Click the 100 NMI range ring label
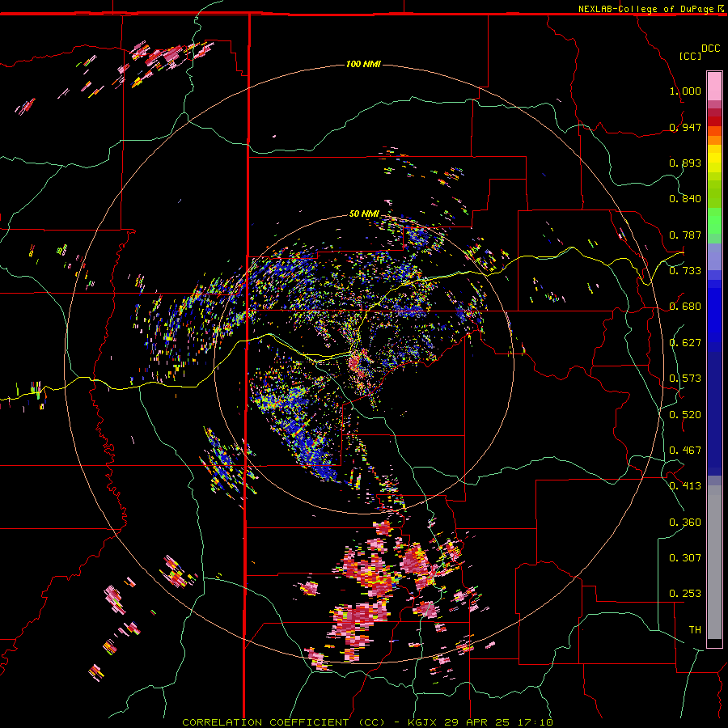 coord(363,64)
